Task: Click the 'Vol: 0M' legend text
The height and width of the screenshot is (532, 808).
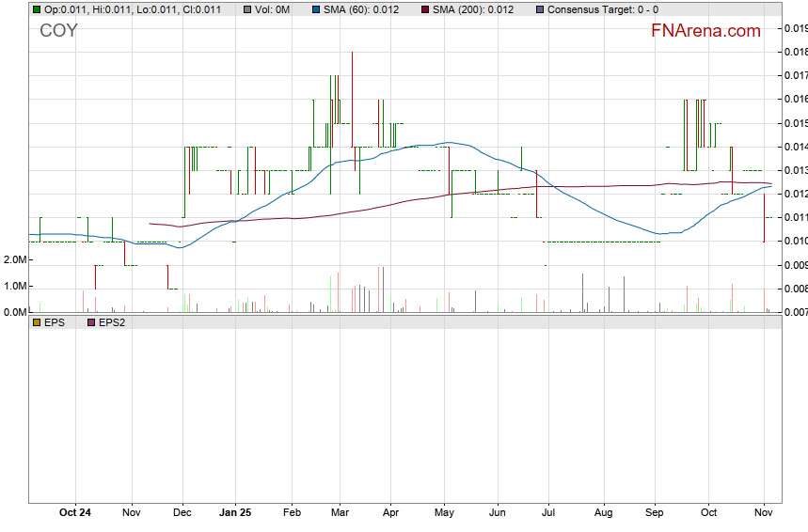Action: (273, 9)
